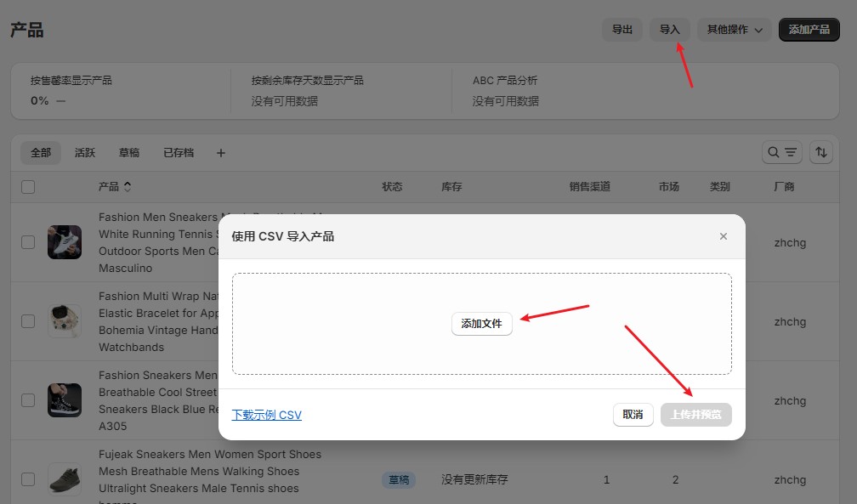Click the file drop zone area
857x504 pixels.
[x=481, y=324]
